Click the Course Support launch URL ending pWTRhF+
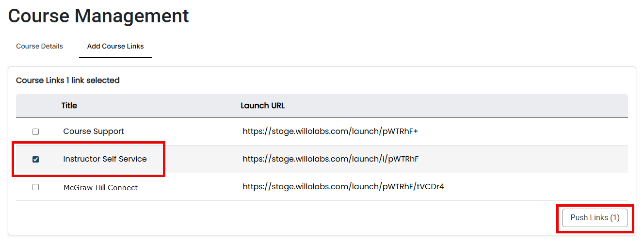The width and height of the screenshot is (644, 246). (330, 131)
